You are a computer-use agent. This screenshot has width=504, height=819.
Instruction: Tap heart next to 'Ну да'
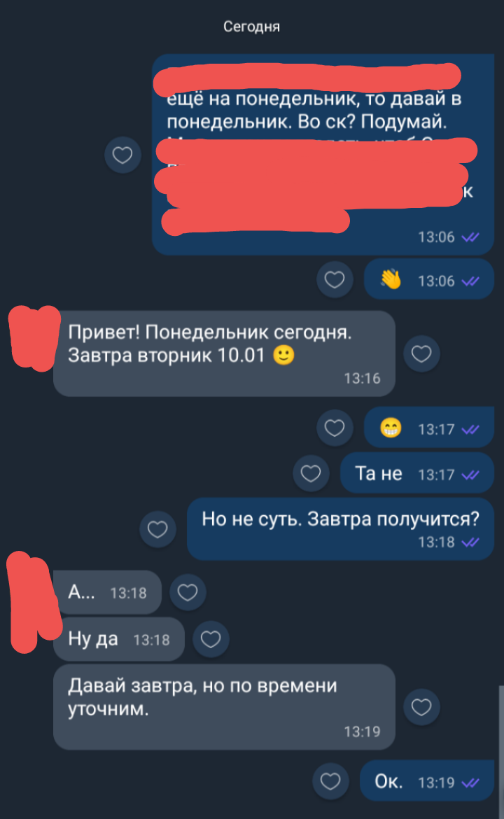pos(211,639)
